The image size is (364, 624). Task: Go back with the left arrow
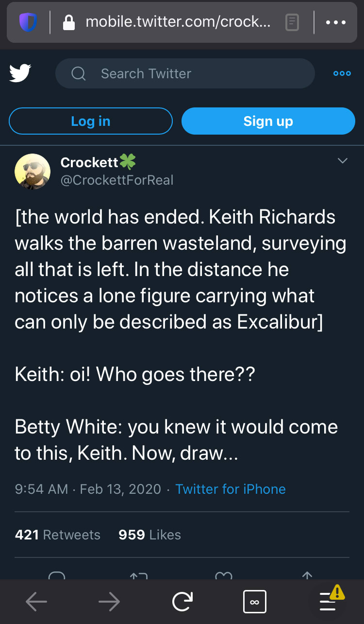pos(36,603)
